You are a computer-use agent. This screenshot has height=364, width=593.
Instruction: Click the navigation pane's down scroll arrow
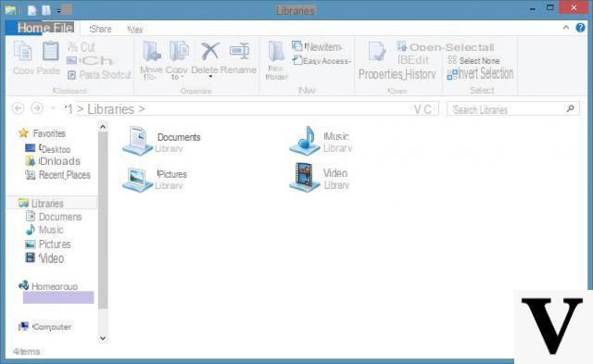[103, 338]
